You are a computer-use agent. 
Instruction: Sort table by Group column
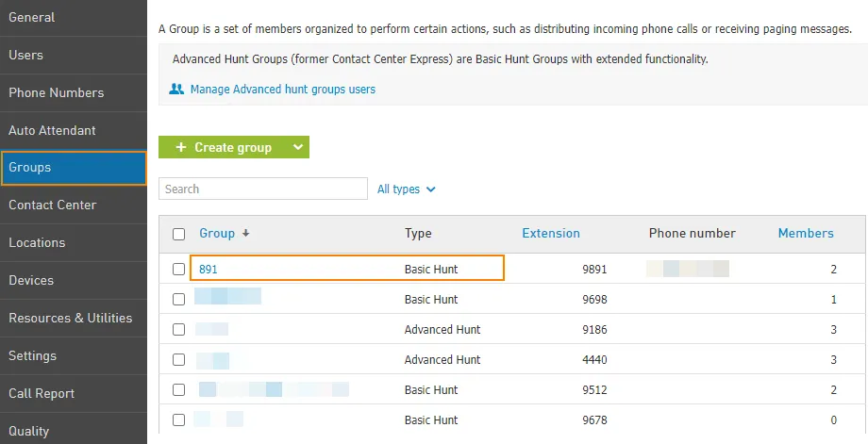coord(217,234)
